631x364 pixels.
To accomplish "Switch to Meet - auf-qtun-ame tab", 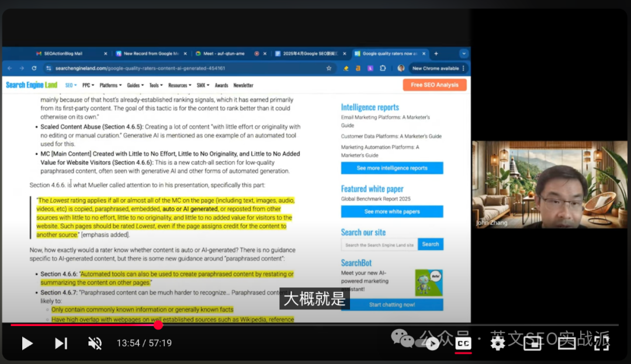I will click(224, 54).
